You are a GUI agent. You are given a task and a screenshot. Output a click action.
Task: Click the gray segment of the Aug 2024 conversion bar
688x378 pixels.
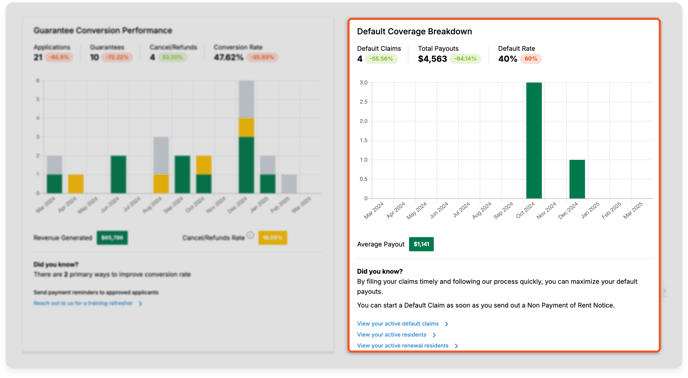tap(161, 156)
